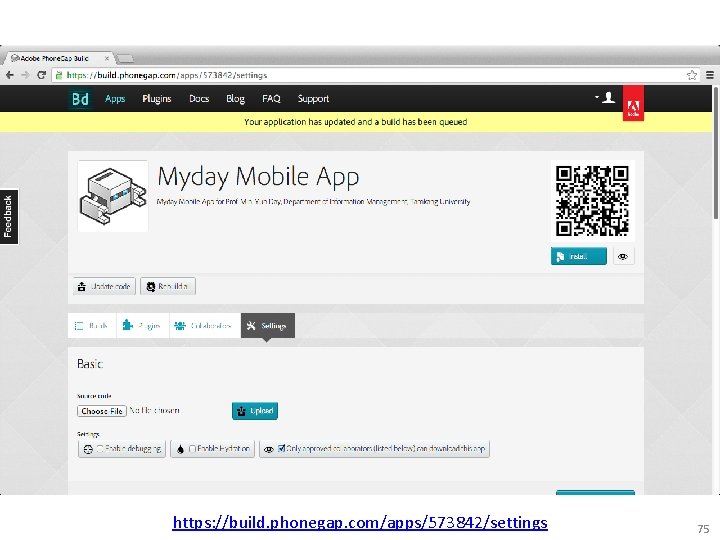Click the Myday app icon thumbnail

[113, 196]
